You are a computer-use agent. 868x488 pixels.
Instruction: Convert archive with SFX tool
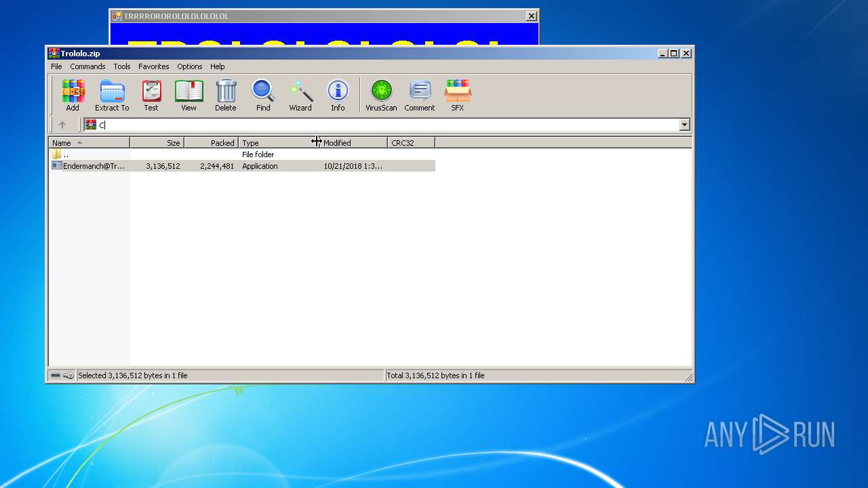(458, 95)
